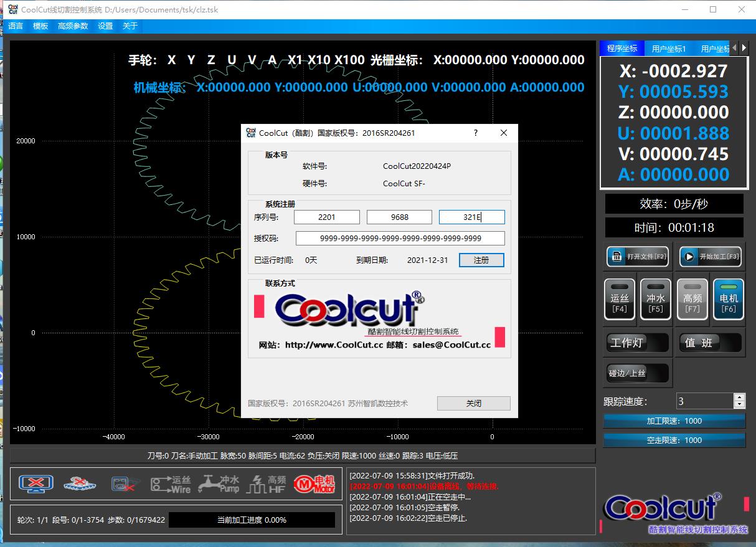Click the 步数: 0/1679422 status text
Image resolution: width=756 pixels, height=547 pixels.
pyautogui.click(x=136, y=520)
